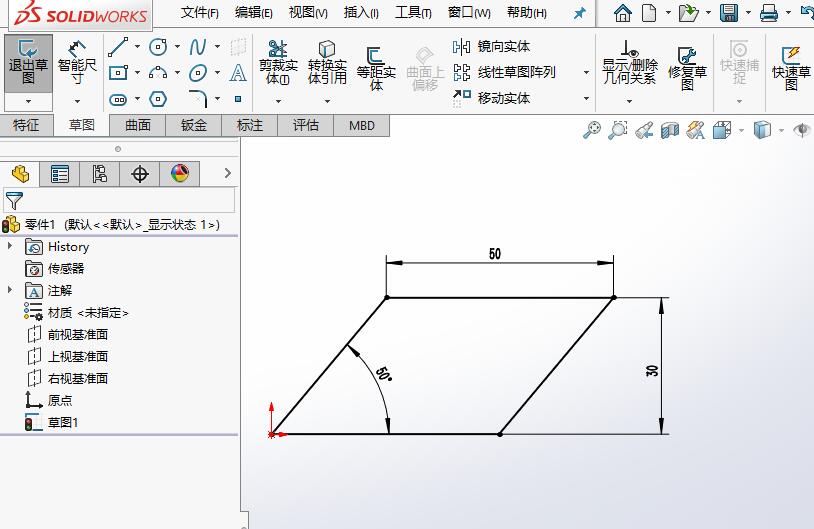The image size is (814, 529).
Task: Click Linear Sketch Pattern (线性草图阵列)
Action: pyautogui.click(x=504, y=72)
